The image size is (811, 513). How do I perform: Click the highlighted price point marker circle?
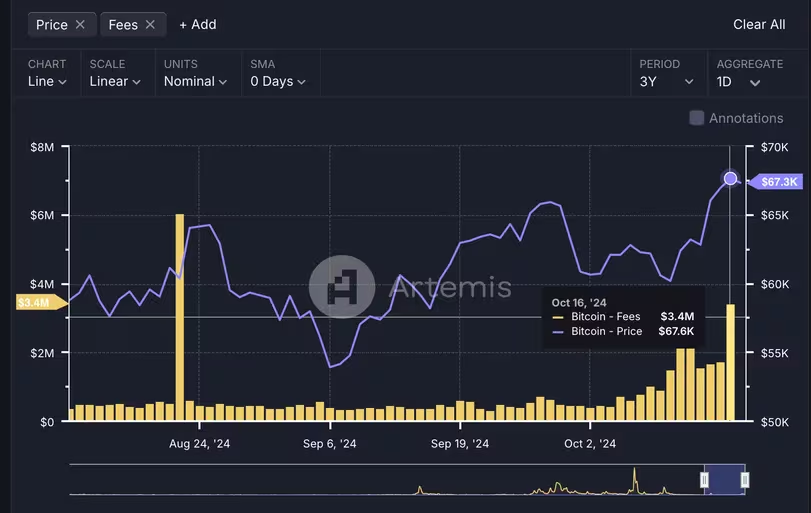tap(730, 178)
